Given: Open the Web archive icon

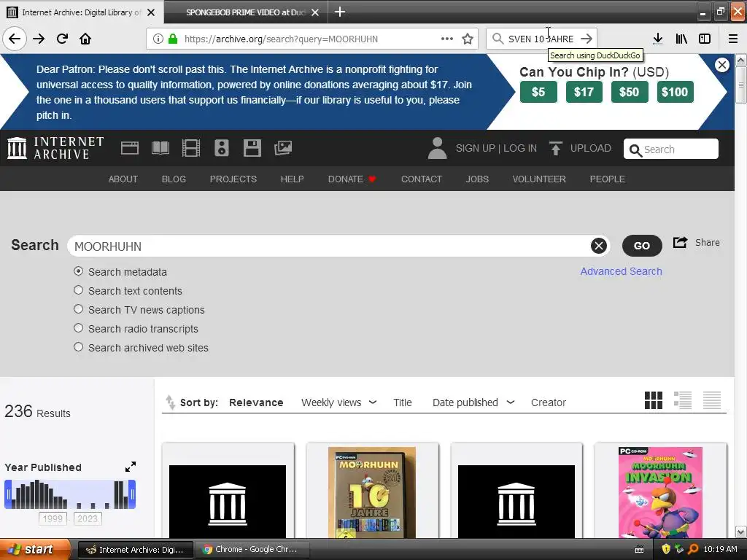Looking at the screenshot, I should (x=130, y=148).
